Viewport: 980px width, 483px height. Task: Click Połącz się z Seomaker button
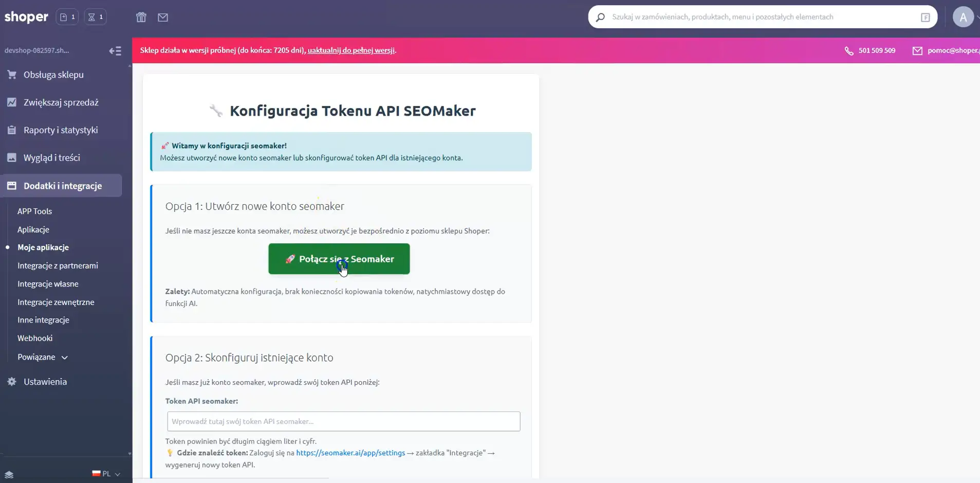(339, 259)
